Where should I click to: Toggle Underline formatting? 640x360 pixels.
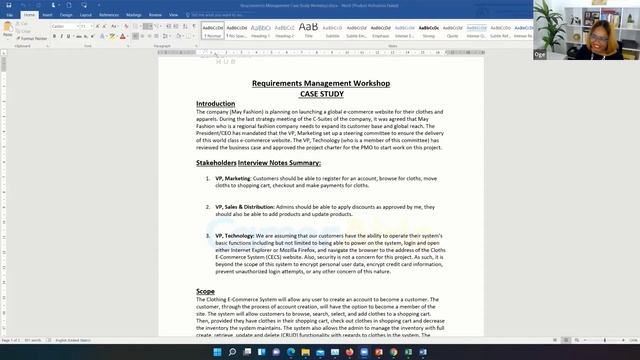[x=68, y=36]
